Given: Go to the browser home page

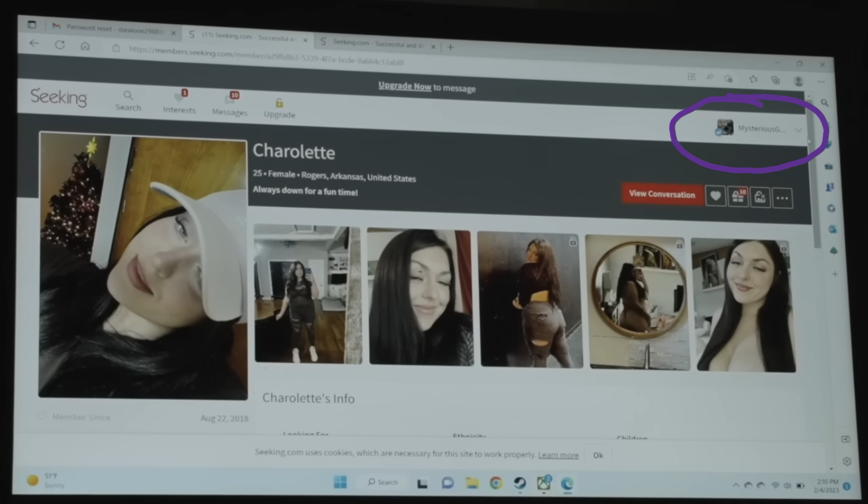Looking at the screenshot, I should 85,46.
